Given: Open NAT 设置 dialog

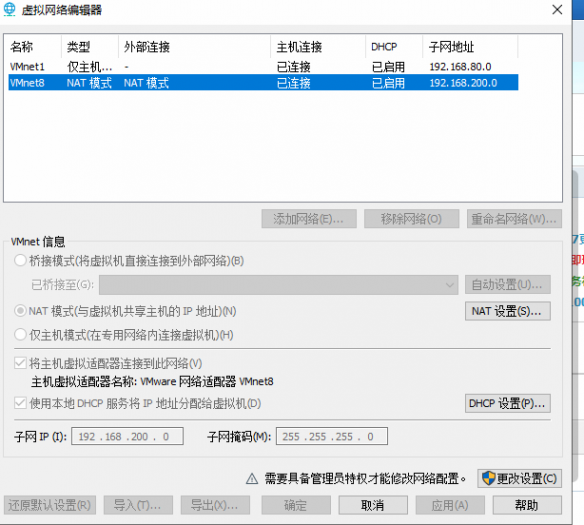Looking at the screenshot, I should pyautogui.click(x=508, y=311).
